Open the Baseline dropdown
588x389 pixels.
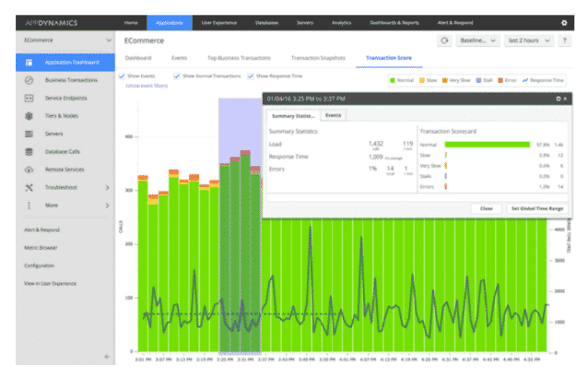(477, 41)
